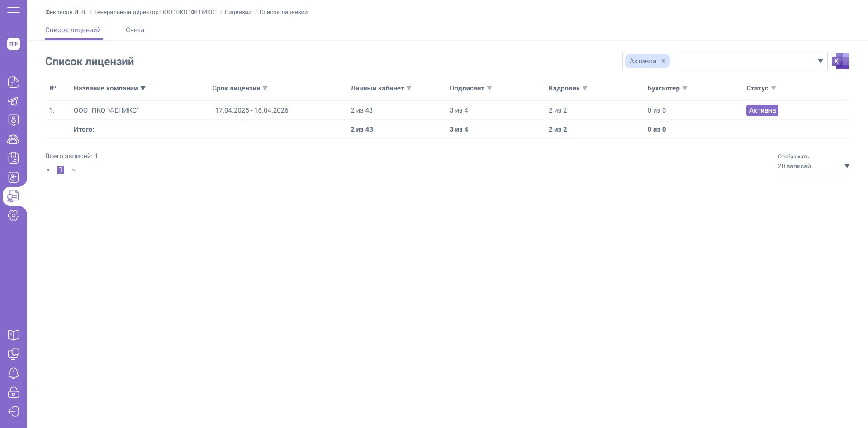The height and width of the screenshot is (428, 868).
Task: Click the logout arrow icon
Action: [14, 411]
